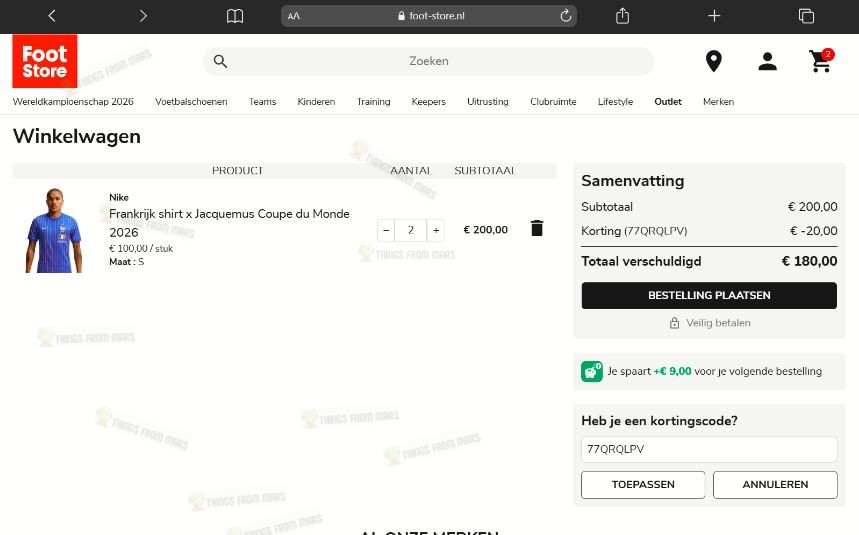Open the Uitrusting menu
Image resolution: width=859 pixels, height=535 pixels.
pyautogui.click(x=488, y=101)
